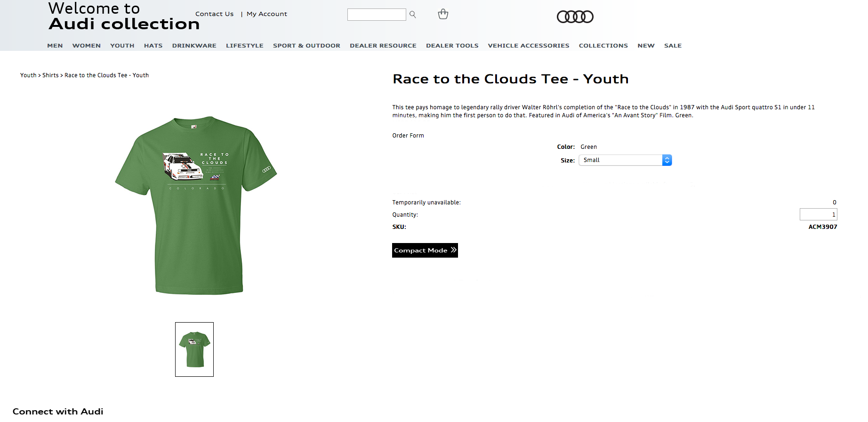Open the MEN menu
This screenshot has height=422, width=868.
coord(55,46)
